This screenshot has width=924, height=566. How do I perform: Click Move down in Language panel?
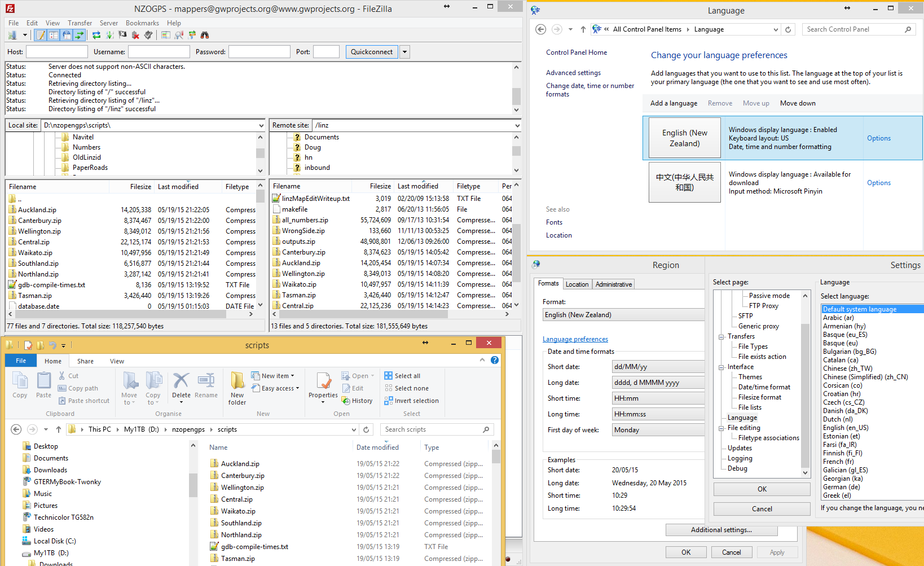pos(798,103)
